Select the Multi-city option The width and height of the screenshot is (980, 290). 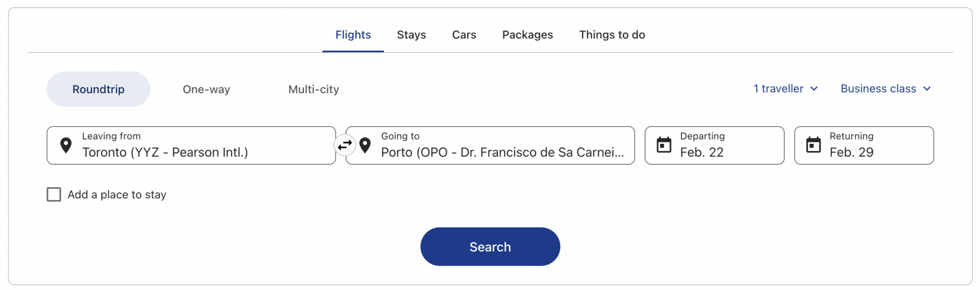point(313,89)
